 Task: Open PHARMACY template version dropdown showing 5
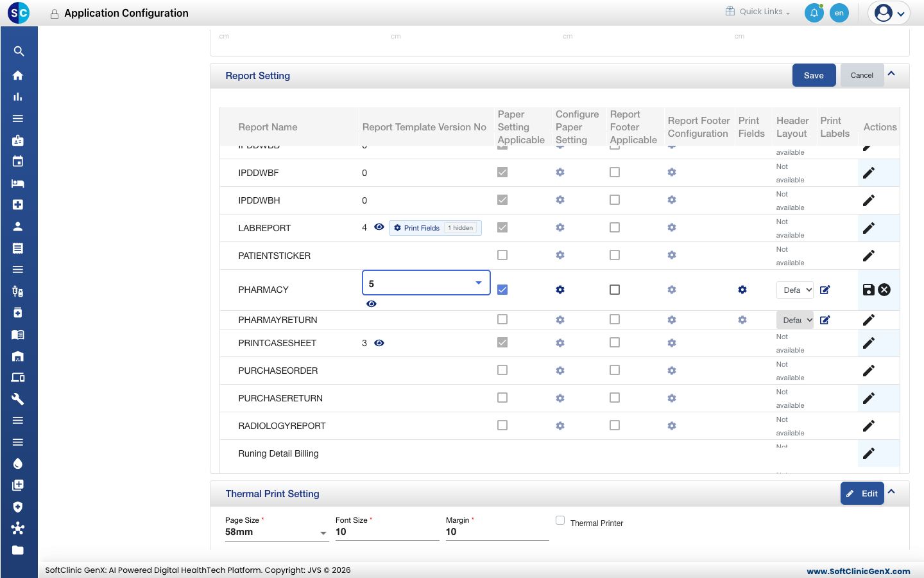pyautogui.click(x=426, y=283)
